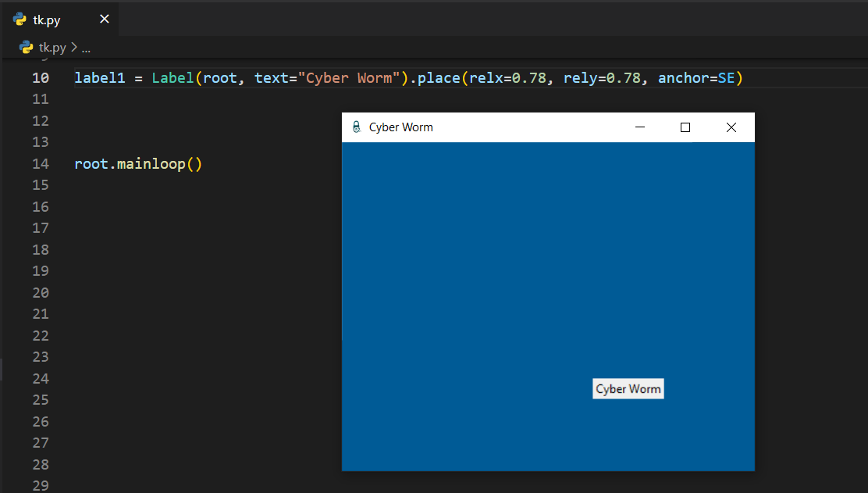The width and height of the screenshot is (868, 493).
Task: Open the tk.py breadcrumb item
Action: pyautogui.click(x=52, y=48)
